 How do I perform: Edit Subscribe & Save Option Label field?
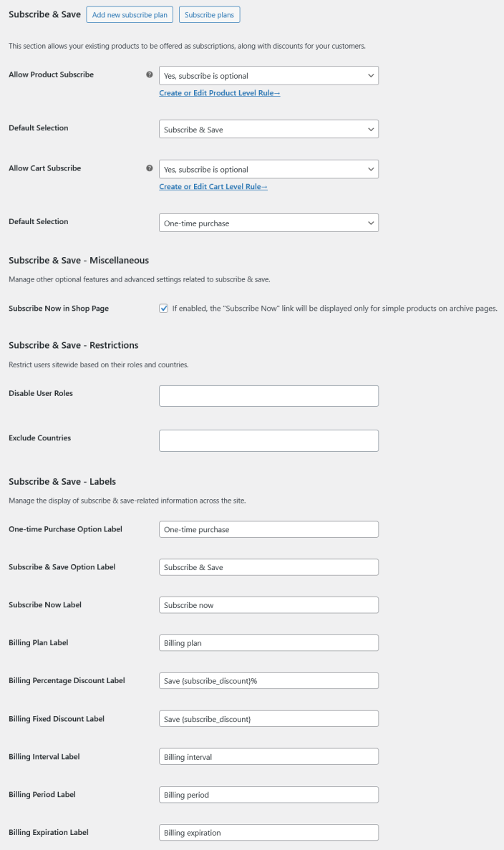click(x=268, y=567)
